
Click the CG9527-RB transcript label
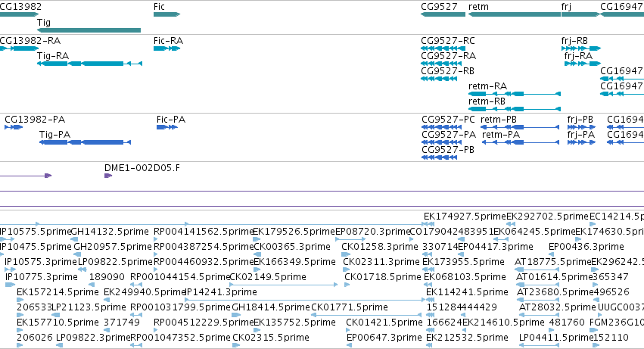[447, 71]
